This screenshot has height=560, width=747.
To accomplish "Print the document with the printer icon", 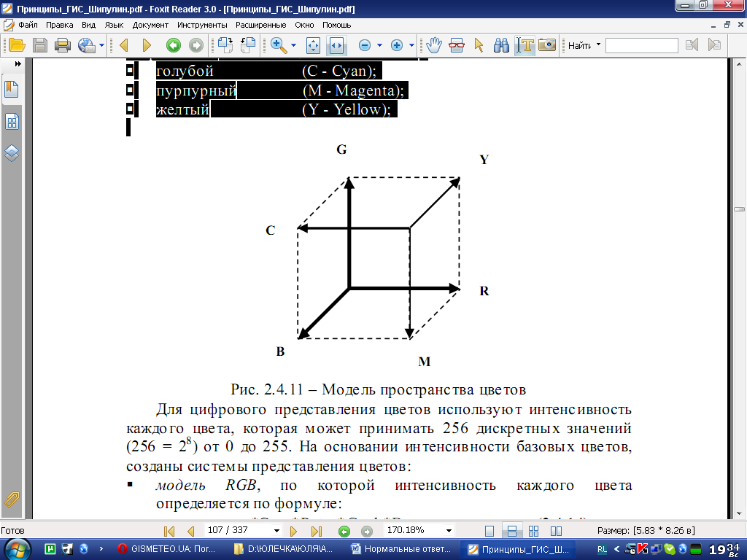I will pyautogui.click(x=63, y=46).
